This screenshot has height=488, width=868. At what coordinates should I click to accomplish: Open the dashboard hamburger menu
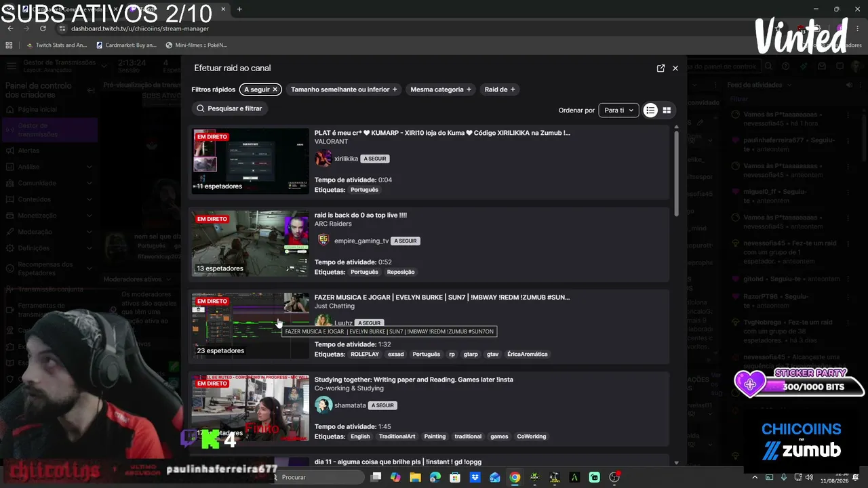pos(12,66)
